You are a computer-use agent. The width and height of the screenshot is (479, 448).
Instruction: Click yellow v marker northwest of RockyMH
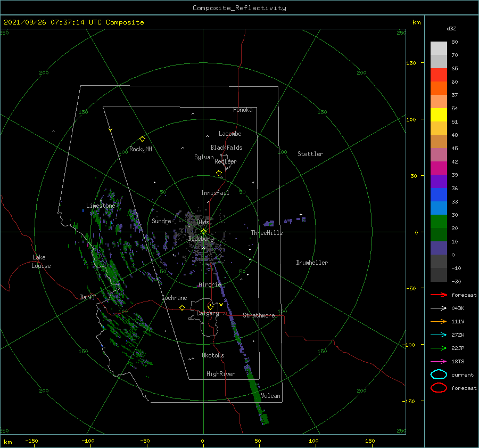click(x=111, y=130)
